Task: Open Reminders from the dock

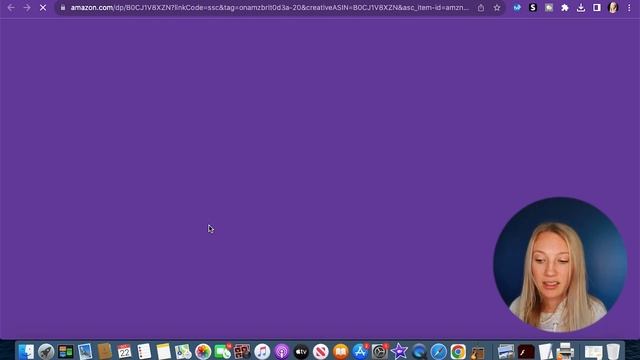Action: pos(144,351)
